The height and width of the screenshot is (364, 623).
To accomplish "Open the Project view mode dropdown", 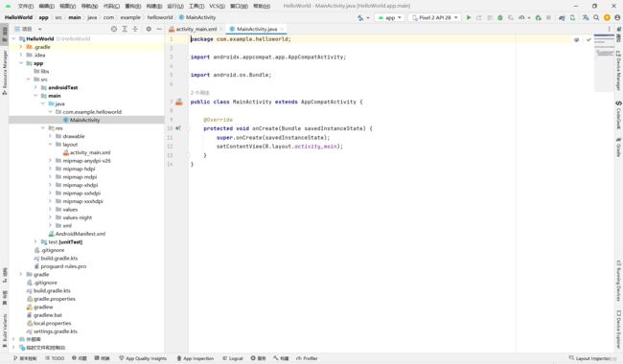I will click(28, 29).
